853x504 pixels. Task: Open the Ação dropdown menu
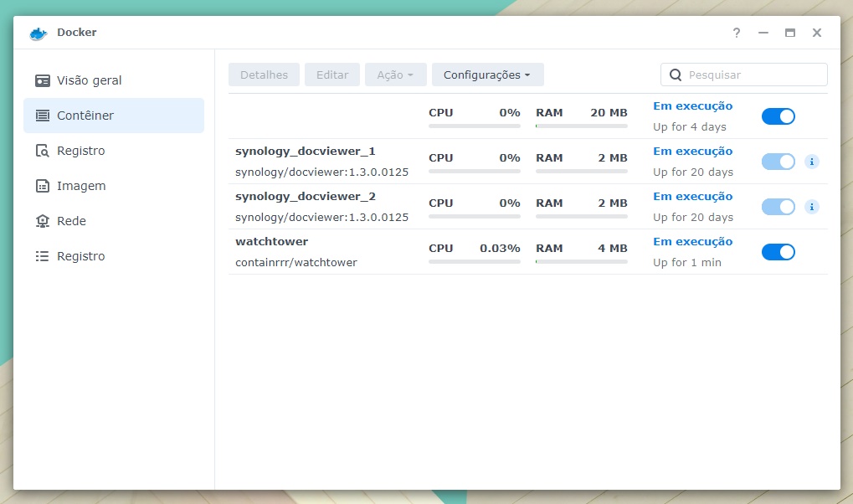click(395, 75)
